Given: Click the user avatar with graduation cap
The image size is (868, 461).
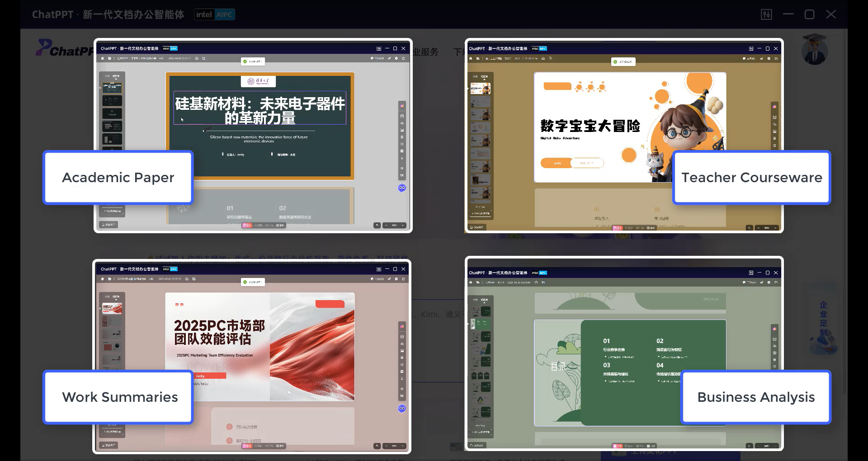Looking at the screenshot, I should point(815,50).
